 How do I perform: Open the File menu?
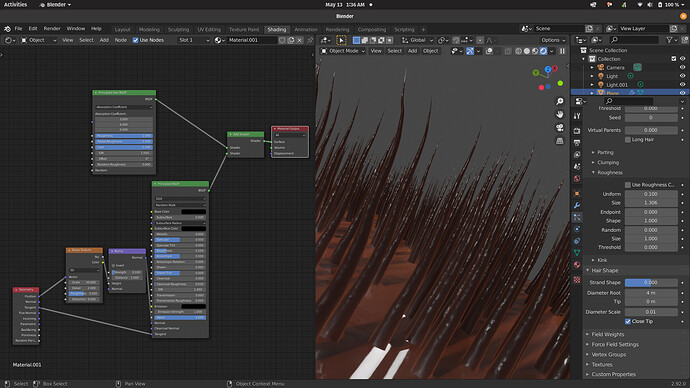pyautogui.click(x=18, y=29)
